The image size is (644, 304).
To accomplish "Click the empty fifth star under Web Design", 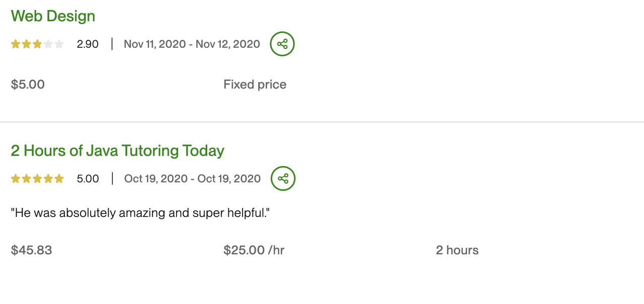I will 59,44.
